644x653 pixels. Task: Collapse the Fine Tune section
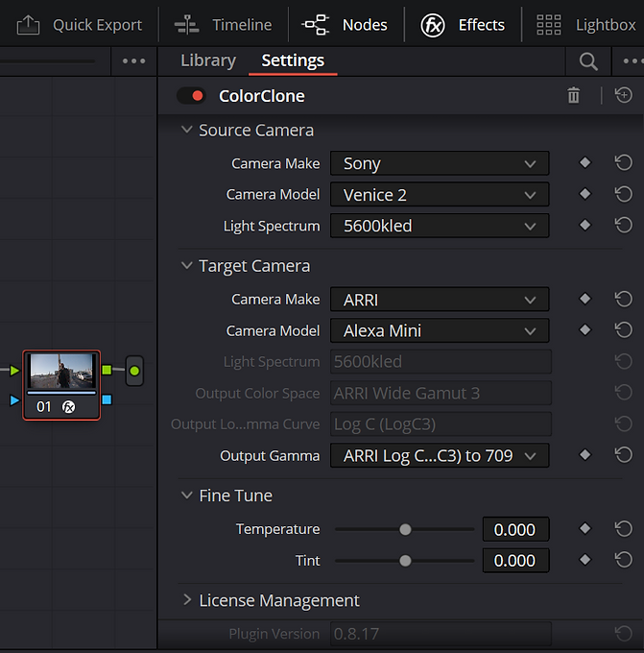[187, 496]
